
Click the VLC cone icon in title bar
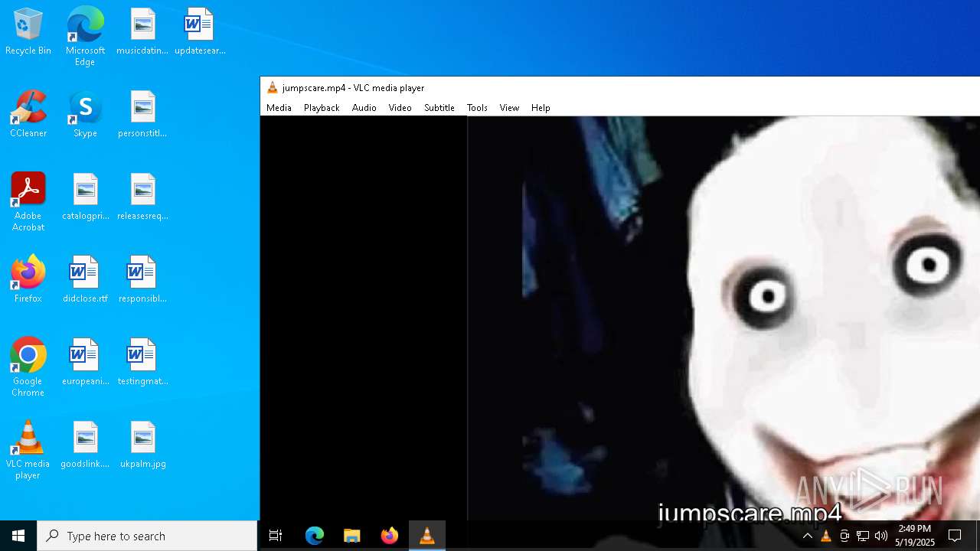272,88
